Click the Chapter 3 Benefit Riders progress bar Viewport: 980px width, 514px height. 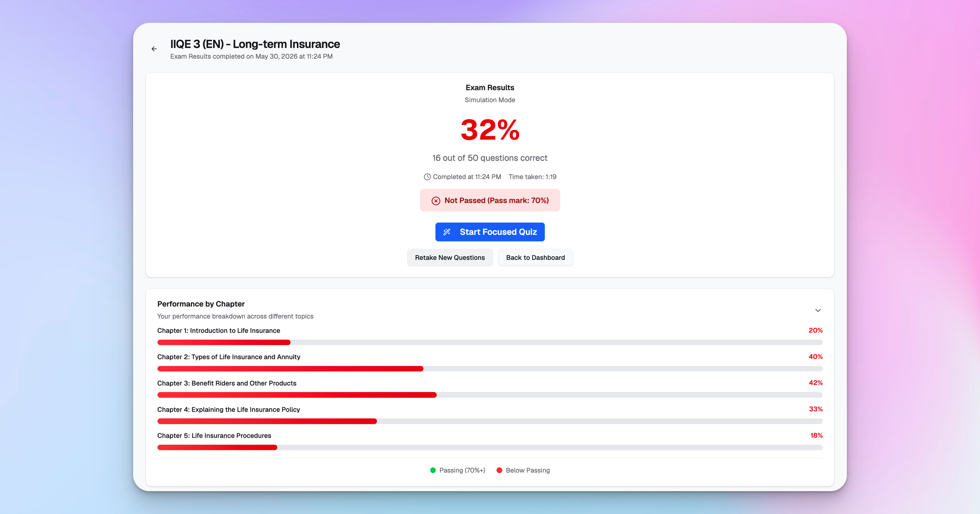point(490,395)
